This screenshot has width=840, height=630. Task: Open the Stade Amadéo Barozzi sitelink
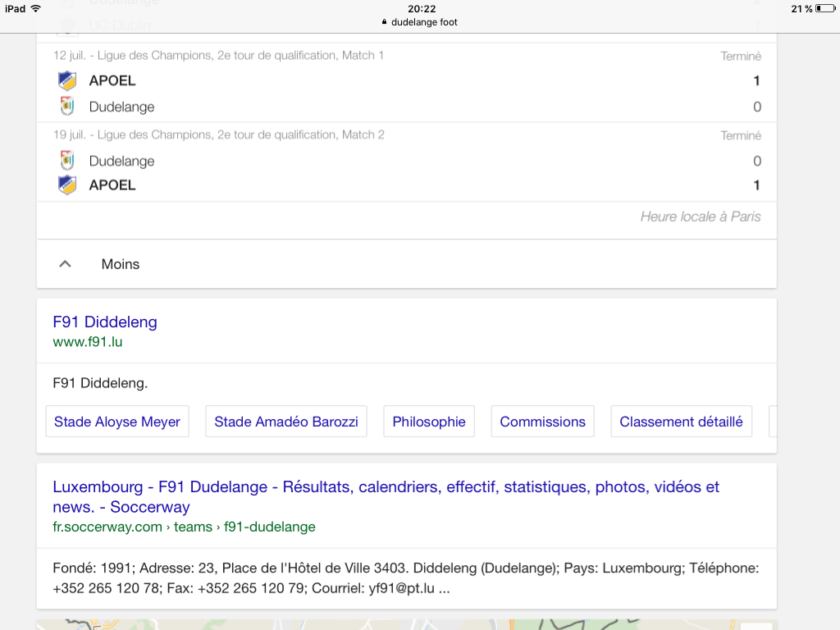(x=286, y=422)
